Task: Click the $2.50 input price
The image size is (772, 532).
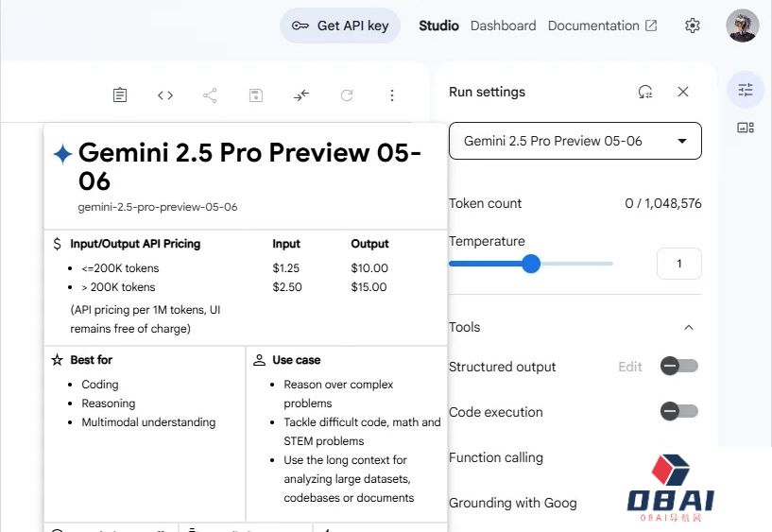Action: click(287, 287)
